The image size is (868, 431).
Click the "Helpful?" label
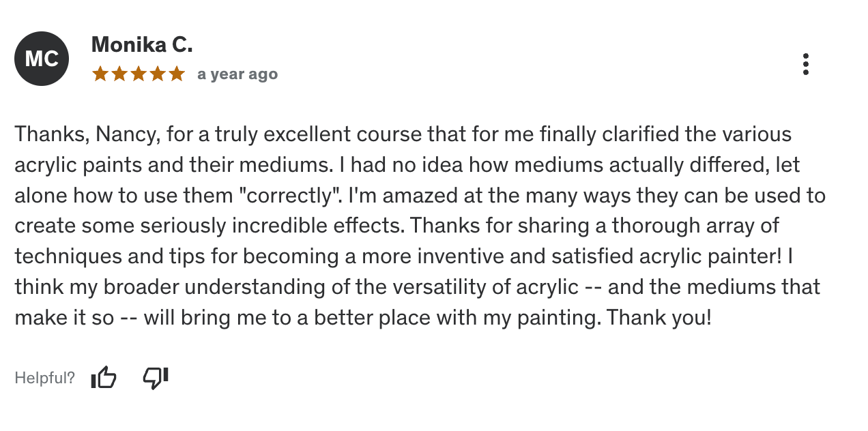[x=45, y=378]
